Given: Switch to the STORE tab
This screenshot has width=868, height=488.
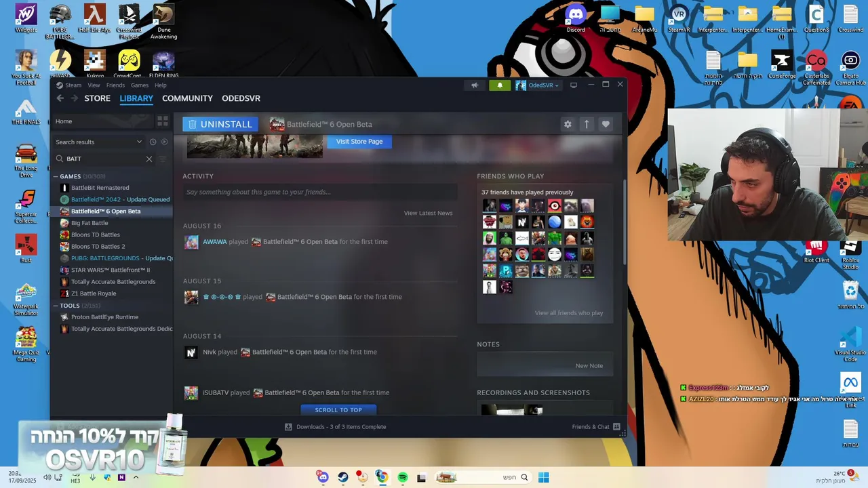Looking at the screenshot, I should (x=97, y=98).
